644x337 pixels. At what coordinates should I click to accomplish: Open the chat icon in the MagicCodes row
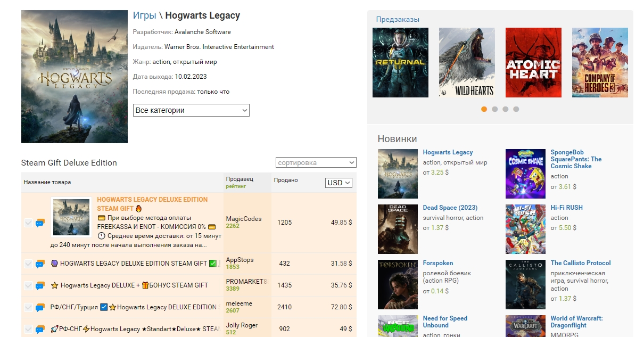(40, 223)
